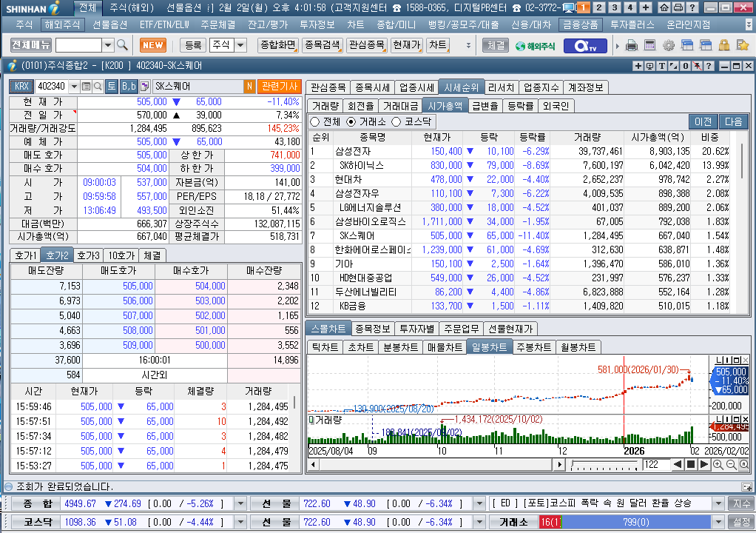Open dropdown beside upper 선물 ticker
This screenshot has height=533, width=756.
[479, 503]
